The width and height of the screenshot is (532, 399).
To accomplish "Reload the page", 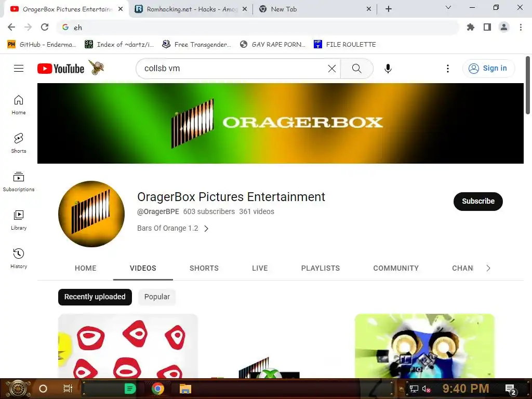I will pos(45,27).
